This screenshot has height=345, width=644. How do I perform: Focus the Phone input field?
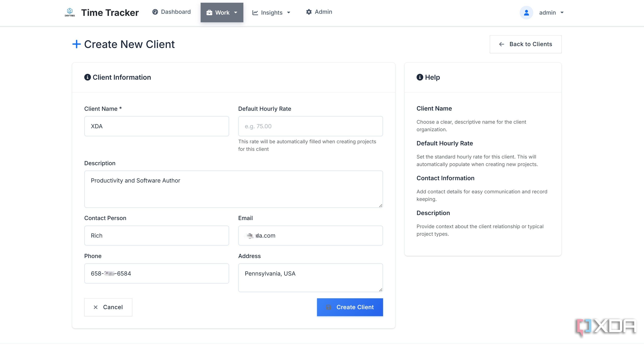coord(156,273)
